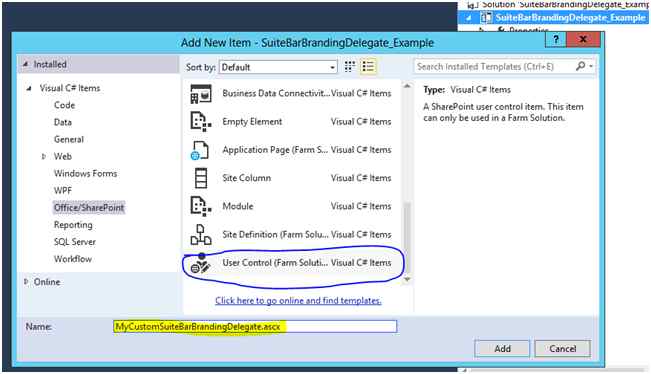651x374 pixels.
Task: Select the Windows Forms category
Action: (x=86, y=174)
